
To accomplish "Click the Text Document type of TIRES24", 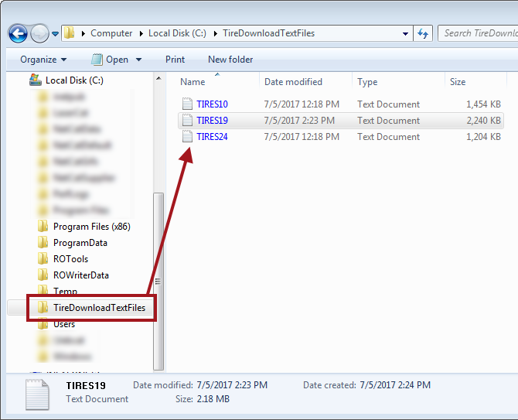I will (x=388, y=137).
